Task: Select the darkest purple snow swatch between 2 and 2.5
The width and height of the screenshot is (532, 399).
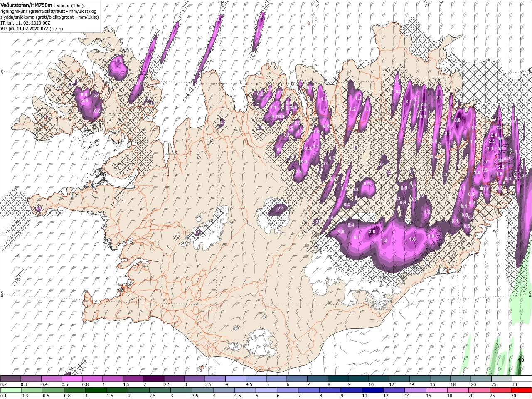Action: tap(154, 379)
